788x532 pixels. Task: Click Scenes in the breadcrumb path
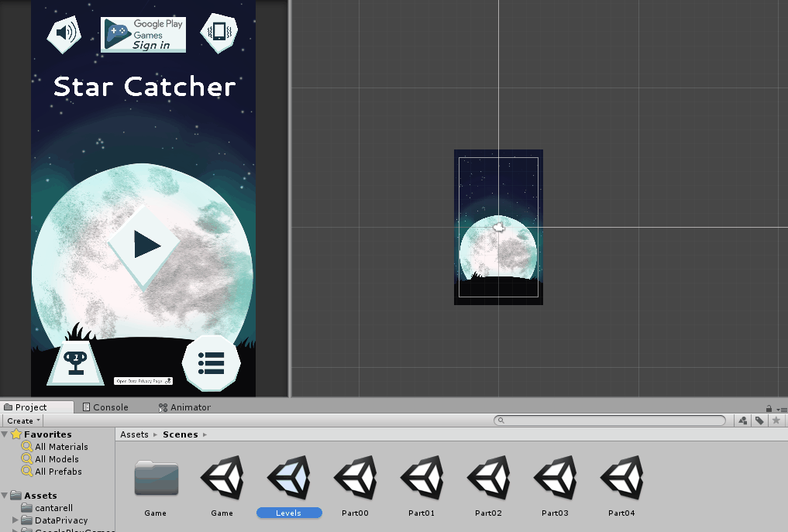pos(180,434)
